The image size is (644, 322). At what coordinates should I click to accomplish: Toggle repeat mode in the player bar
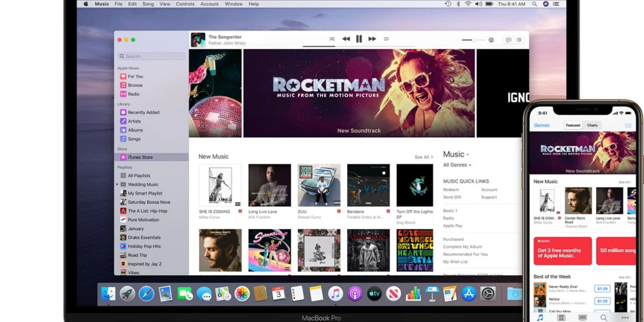click(x=386, y=39)
